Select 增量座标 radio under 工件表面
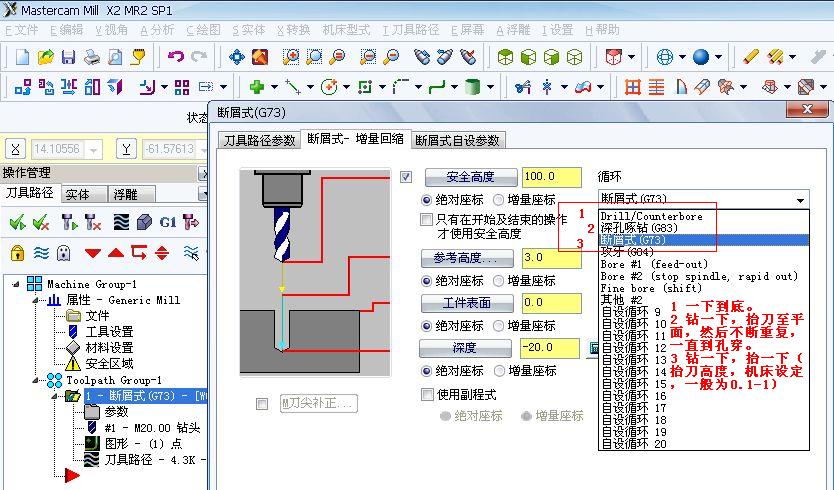The height and width of the screenshot is (490, 834). (x=498, y=326)
